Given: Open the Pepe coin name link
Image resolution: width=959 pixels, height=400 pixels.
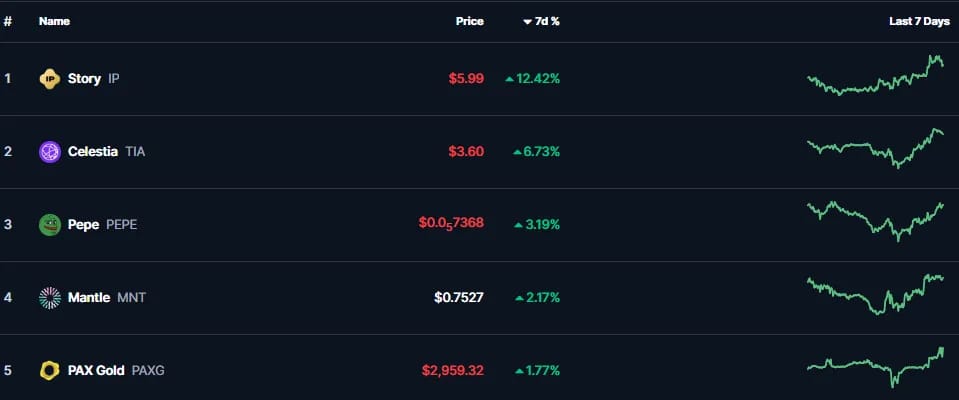Looking at the screenshot, I should coord(83,224).
